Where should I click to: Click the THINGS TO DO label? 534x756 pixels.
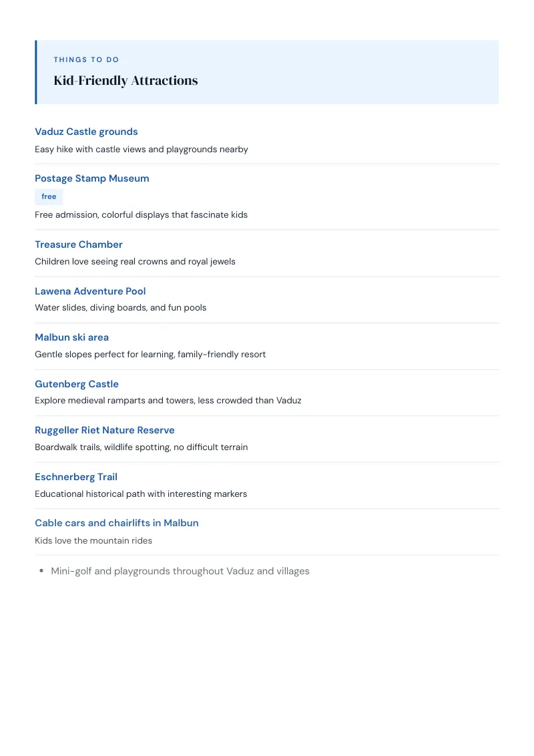tap(86, 60)
